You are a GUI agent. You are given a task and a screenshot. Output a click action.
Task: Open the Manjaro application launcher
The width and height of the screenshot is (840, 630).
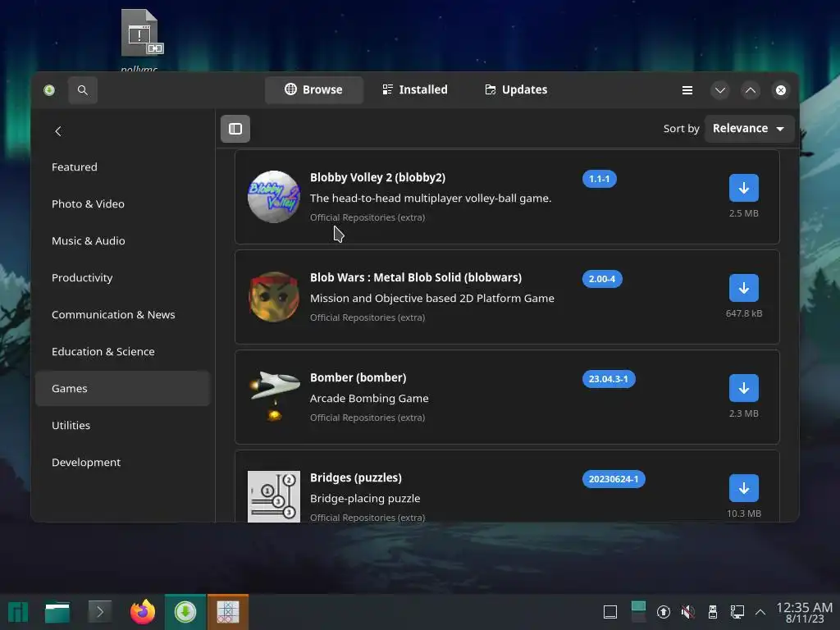pyautogui.click(x=18, y=612)
